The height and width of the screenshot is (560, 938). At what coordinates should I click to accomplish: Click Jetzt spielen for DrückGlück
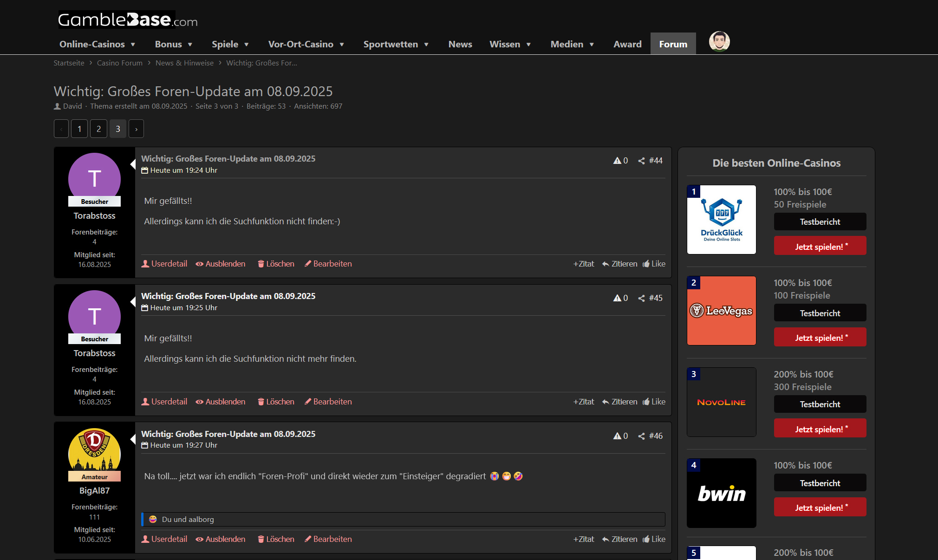pyautogui.click(x=820, y=246)
